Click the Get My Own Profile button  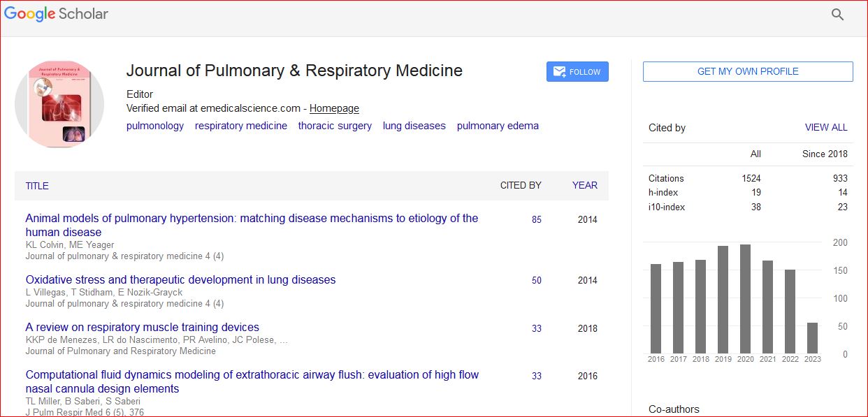tap(747, 71)
